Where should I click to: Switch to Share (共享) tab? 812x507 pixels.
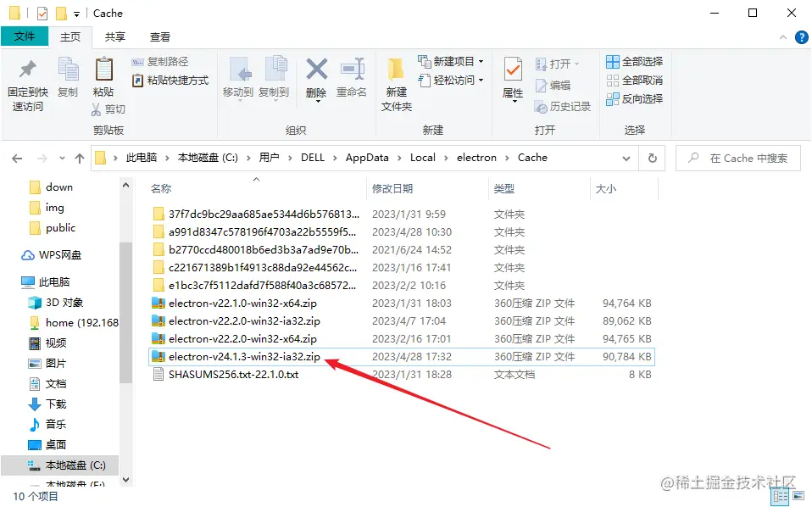[x=115, y=36]
